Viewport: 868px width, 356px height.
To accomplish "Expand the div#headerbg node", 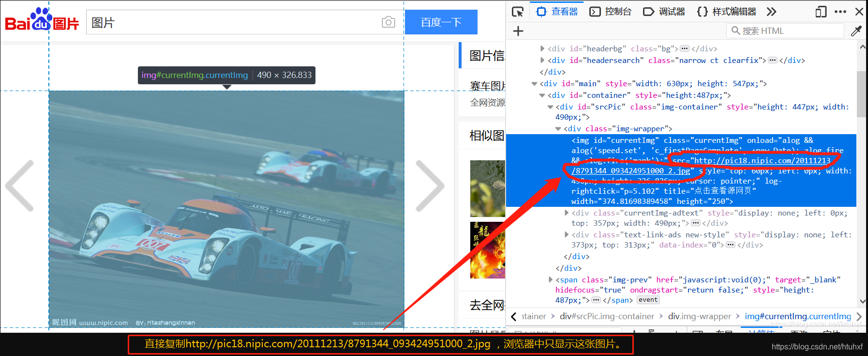I will coord(542,48).
